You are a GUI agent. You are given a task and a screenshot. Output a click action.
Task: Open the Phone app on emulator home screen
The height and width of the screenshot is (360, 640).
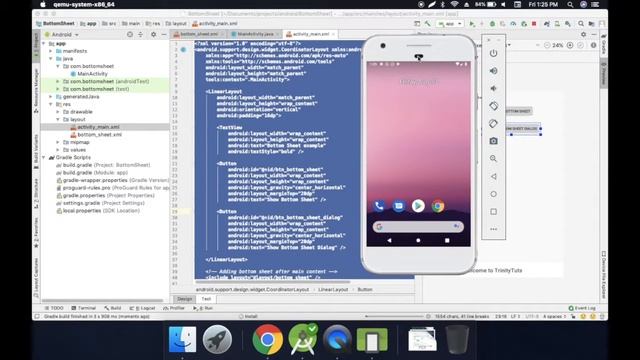coord(379,206)
